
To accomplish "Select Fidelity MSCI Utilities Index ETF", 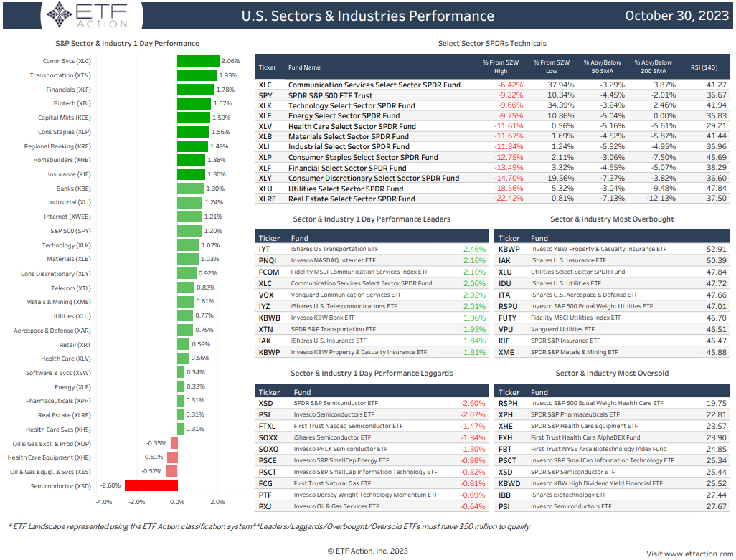I will 576,318.
